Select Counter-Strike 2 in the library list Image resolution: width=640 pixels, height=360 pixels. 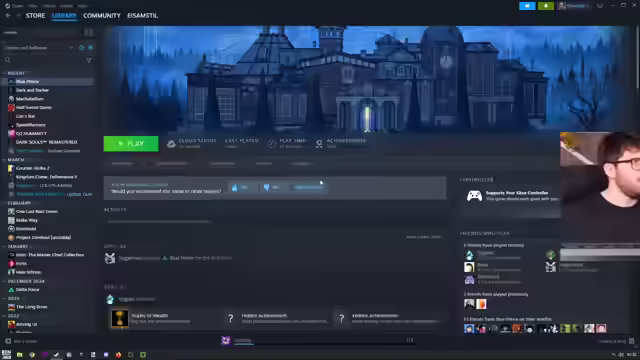point(32,168)
